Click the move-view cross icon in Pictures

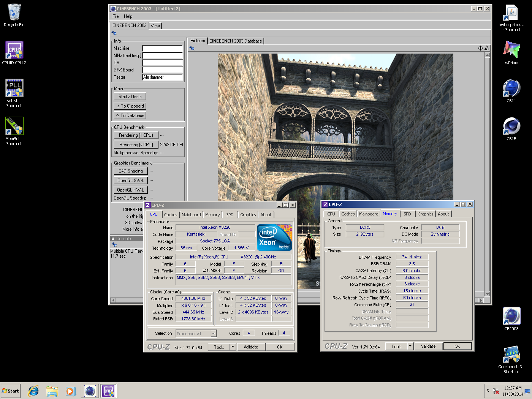(x=480, y=48)
